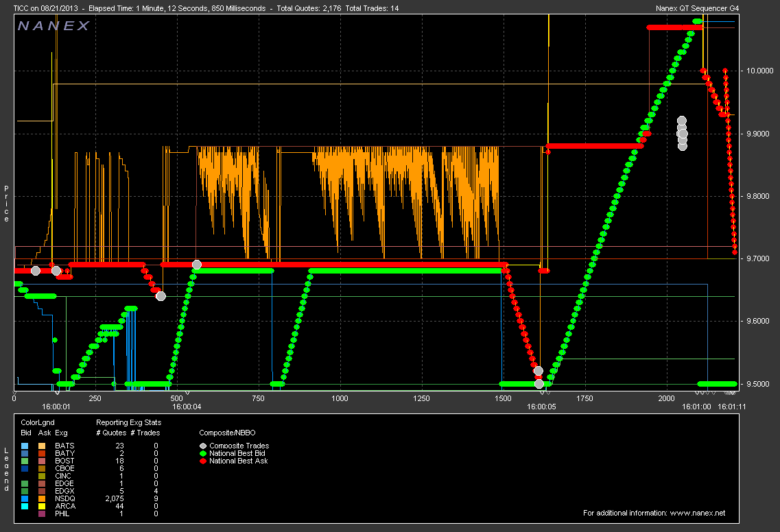
Task: Click the CINC ask color swatch
Action: click(x=42, y=476)
